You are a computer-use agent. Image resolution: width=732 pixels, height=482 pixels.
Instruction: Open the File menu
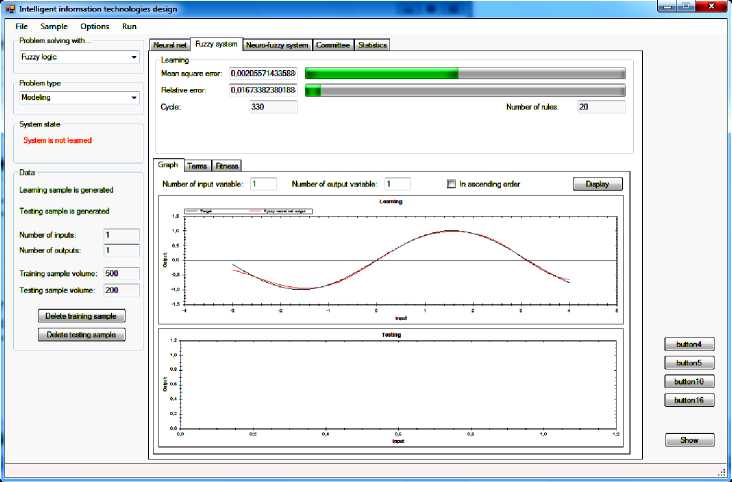22,25
